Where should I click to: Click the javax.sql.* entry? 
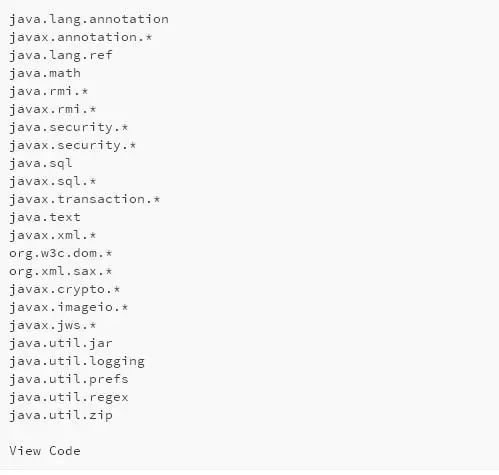click(53, 181)
